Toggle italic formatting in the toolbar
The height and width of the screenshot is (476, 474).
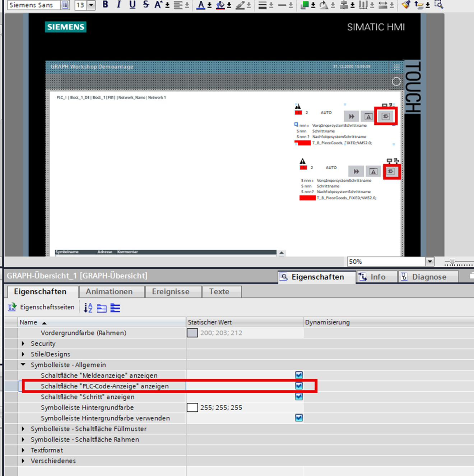(x=119, y=4)
